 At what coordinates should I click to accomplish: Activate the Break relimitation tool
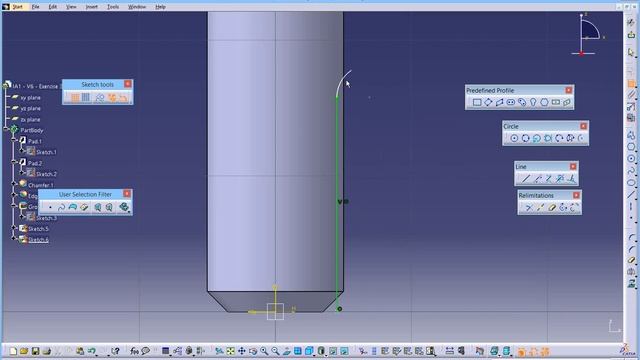tap(540, 207)
